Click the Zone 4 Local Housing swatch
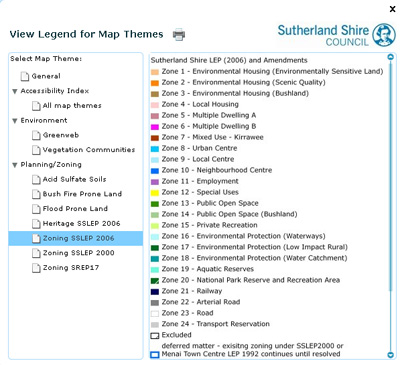The width and height of the screenshot is (400, 365). pyautogui.click(x=155, y=105)
